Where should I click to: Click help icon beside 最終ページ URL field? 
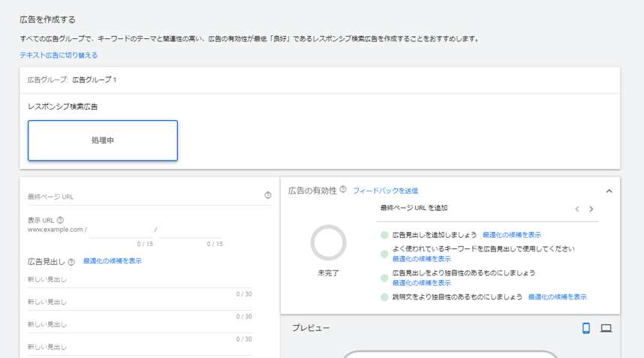pyautogui.click(x=268, y=195)
